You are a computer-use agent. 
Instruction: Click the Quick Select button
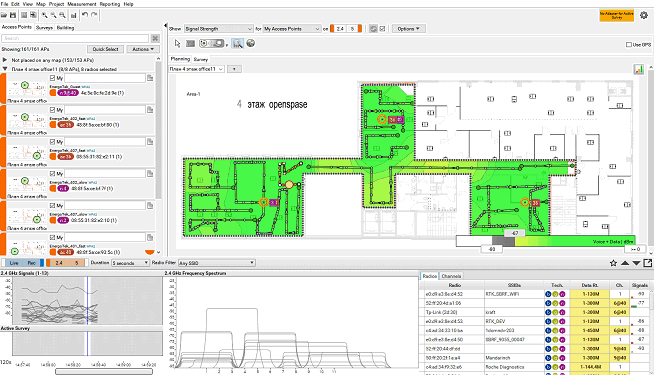click(x=106, y=49)
